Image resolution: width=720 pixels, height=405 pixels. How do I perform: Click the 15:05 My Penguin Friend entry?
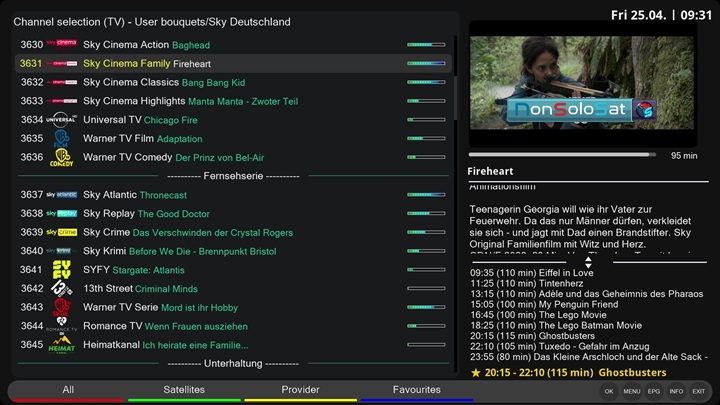(x=544, y=304)
